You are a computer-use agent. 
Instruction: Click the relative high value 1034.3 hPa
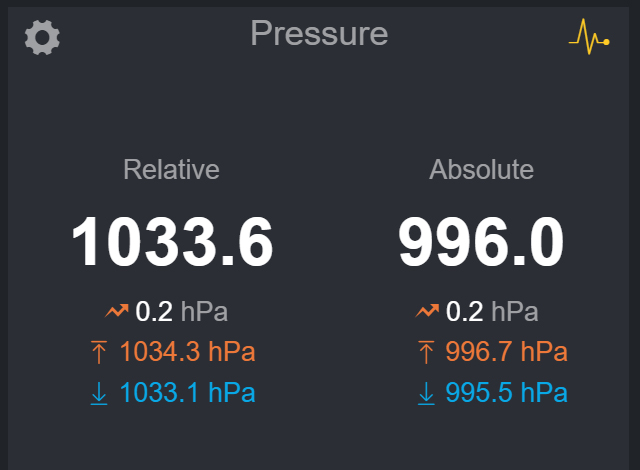pos(187,352)
